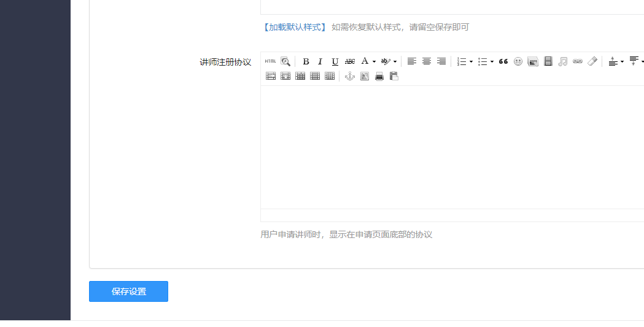
Task: Click hint text 用户申请讲师时，显示在申请页面底部的协议
Action: [x=346, y=235]
